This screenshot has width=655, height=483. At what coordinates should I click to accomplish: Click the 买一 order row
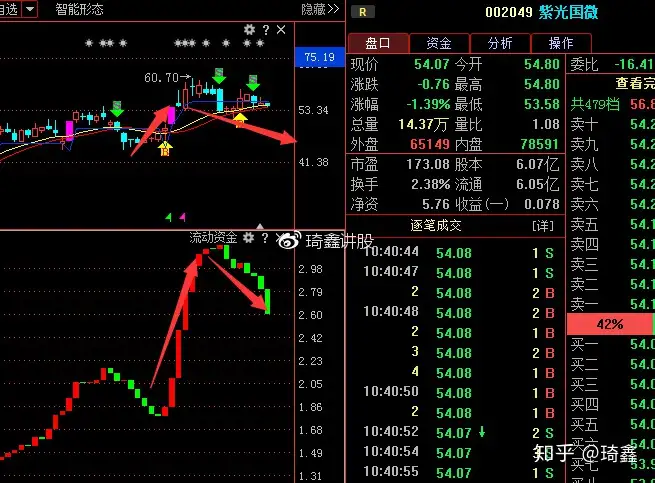pos(612,344)
